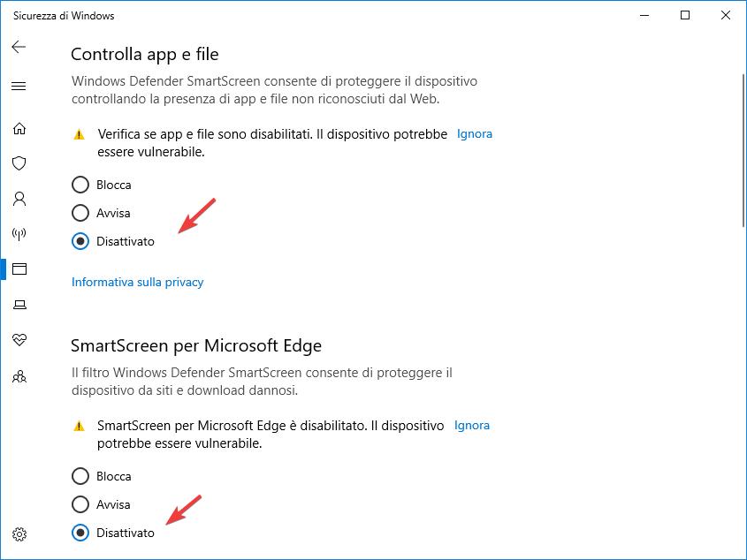Image resolution: width=747 pixels, height=560 pixels.
Task: Open Firewall and network protection icon
Action: pos(19,234)
